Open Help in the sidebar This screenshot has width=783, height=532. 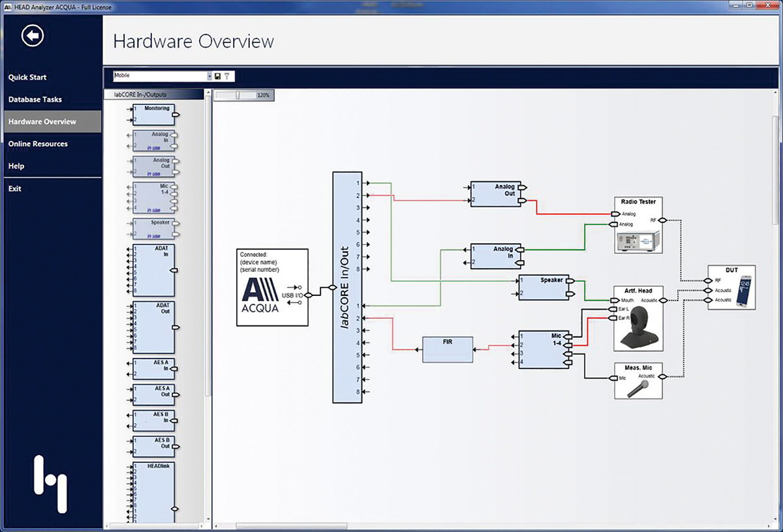16,166
